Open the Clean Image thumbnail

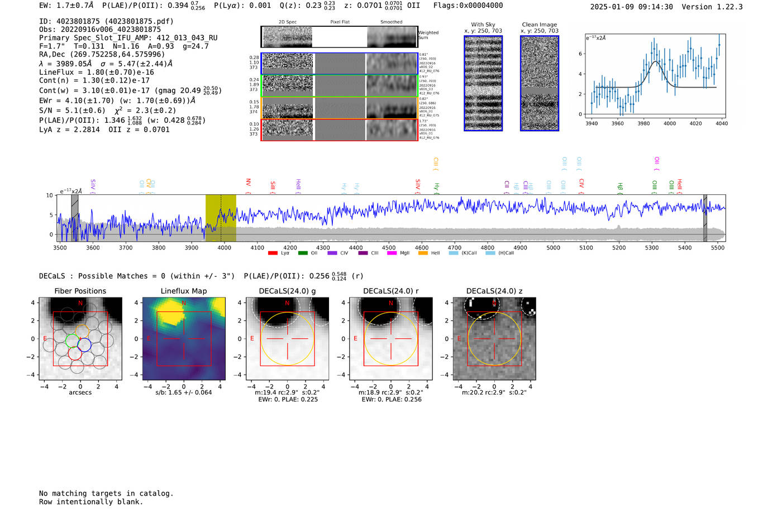coord(540,83)
